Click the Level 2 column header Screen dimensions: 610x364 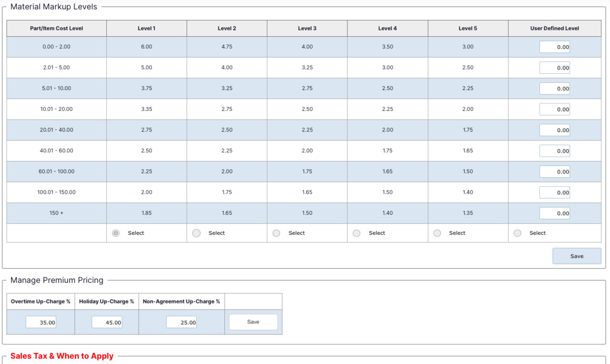[x=227, y=28]
